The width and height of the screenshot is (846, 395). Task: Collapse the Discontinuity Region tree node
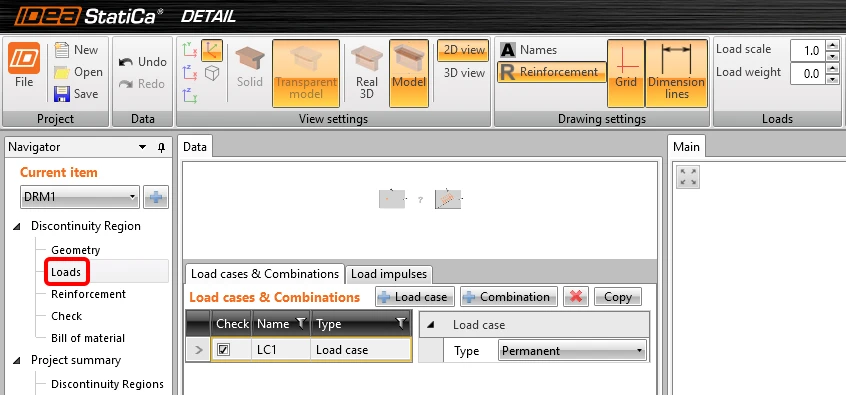17,227
